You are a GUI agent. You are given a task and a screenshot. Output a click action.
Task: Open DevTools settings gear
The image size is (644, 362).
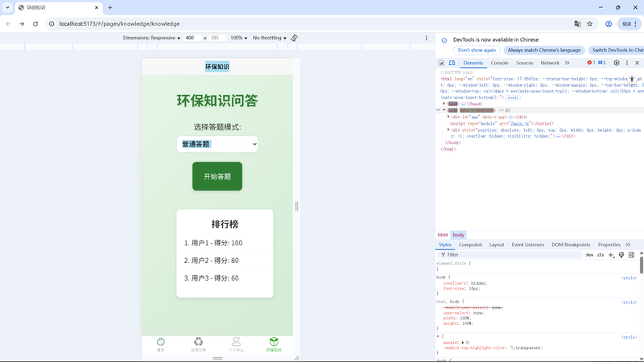[x=617, y=63]
